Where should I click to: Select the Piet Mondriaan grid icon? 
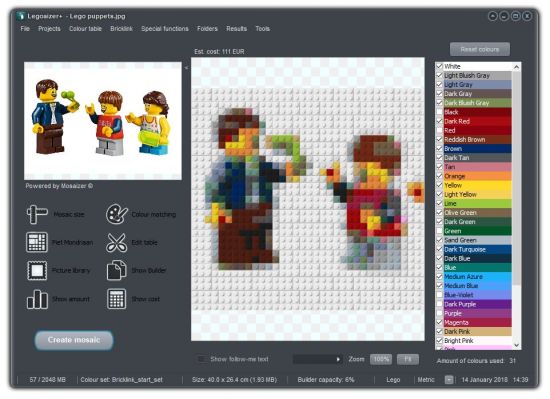(x=37, y=242)
